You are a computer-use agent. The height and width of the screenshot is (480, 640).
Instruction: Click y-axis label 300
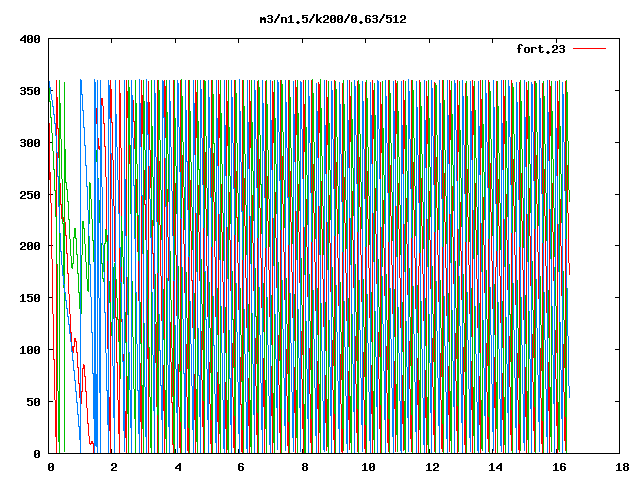[x=30, y=143]
